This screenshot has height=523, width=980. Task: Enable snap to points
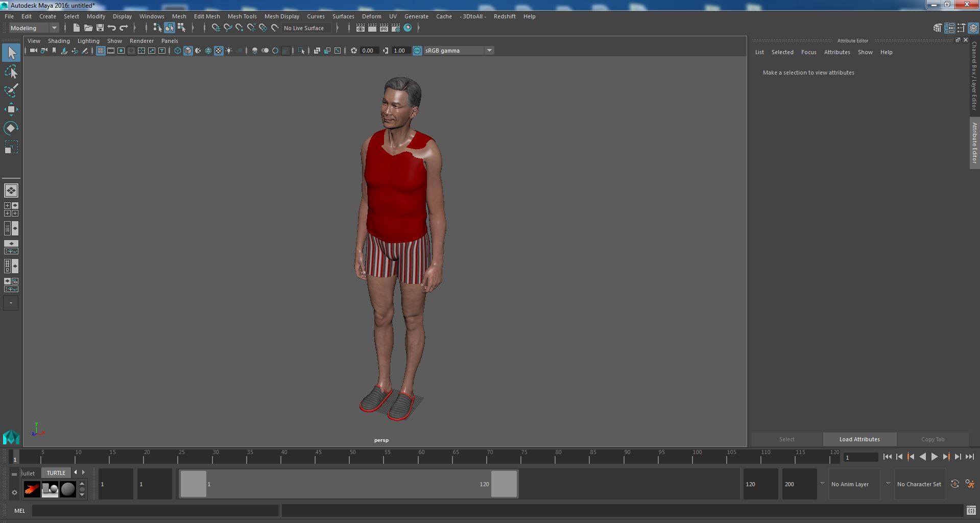[x=240, y=28]
